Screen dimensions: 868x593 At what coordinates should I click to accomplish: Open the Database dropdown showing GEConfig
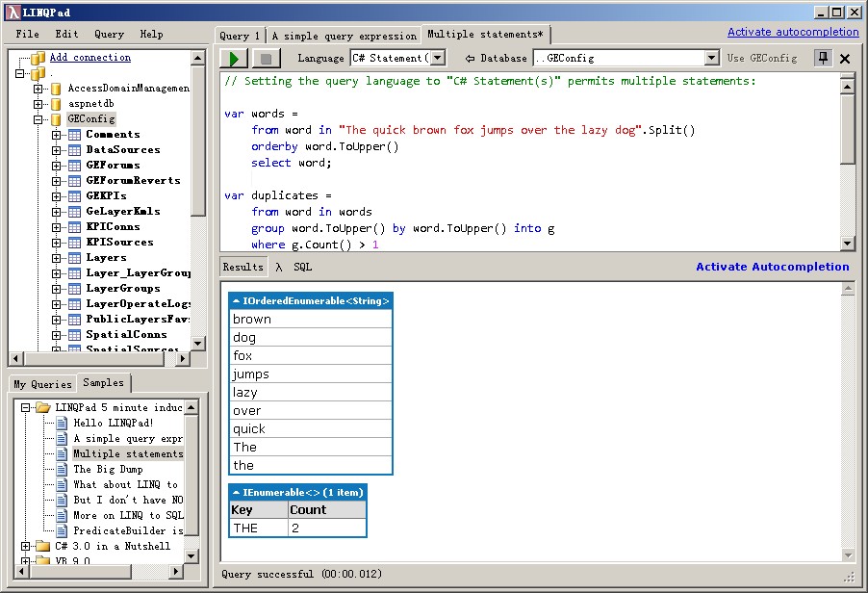711,58
